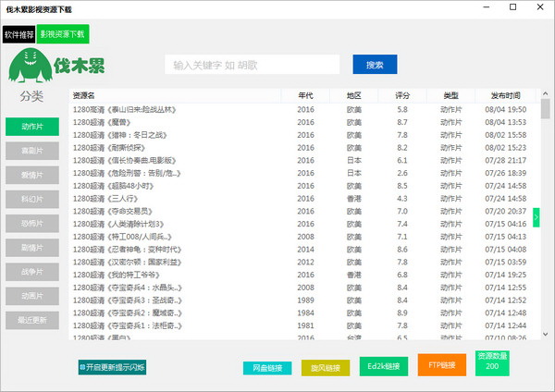Select row 1280超清《耐撕侦探》
555x392 pixels.
(304, 148)
